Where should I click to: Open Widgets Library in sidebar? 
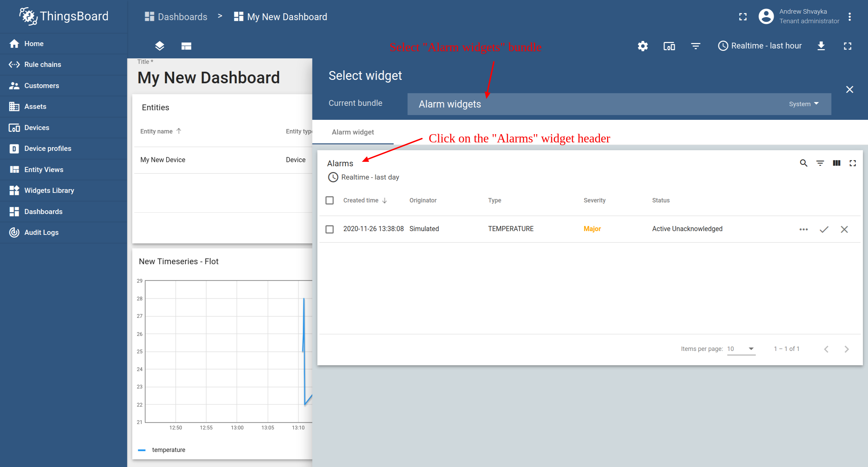[49, 190]
